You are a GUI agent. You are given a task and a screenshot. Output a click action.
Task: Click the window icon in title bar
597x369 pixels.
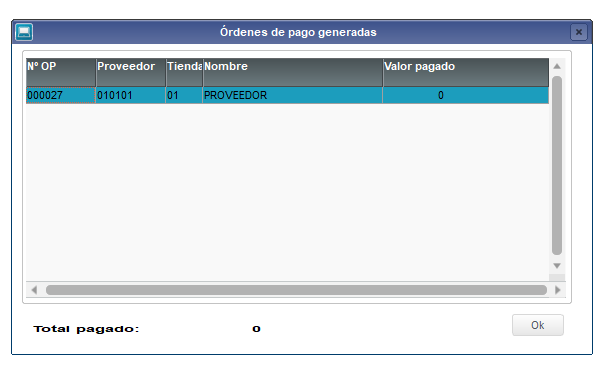(x=24, y=32)
